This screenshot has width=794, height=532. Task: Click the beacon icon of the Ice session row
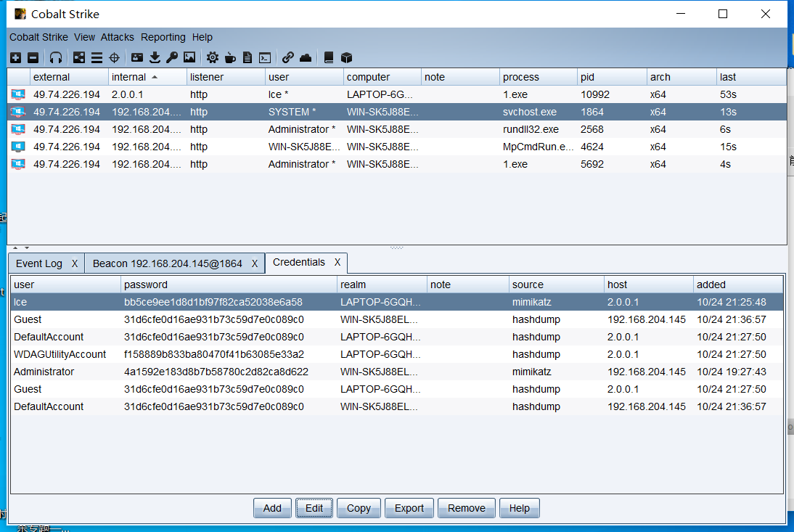tap(18, 94)
